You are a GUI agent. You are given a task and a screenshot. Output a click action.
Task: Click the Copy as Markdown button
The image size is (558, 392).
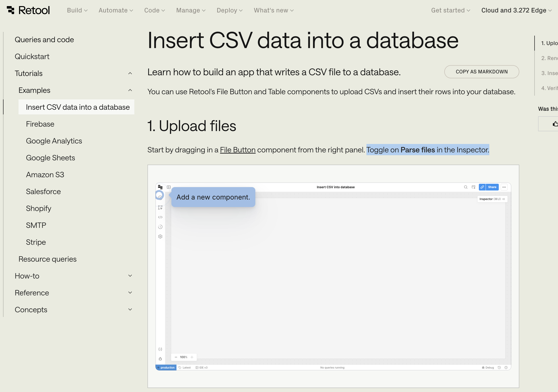(481, 72)
